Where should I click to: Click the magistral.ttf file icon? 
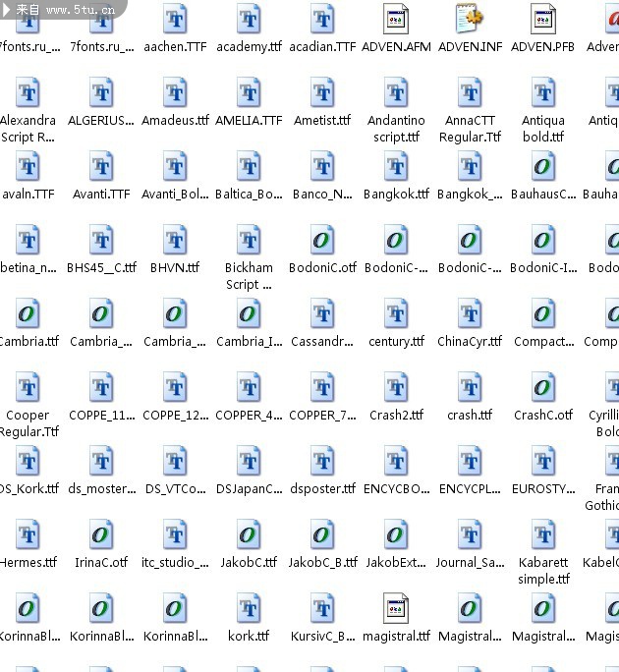pos(396,609)
